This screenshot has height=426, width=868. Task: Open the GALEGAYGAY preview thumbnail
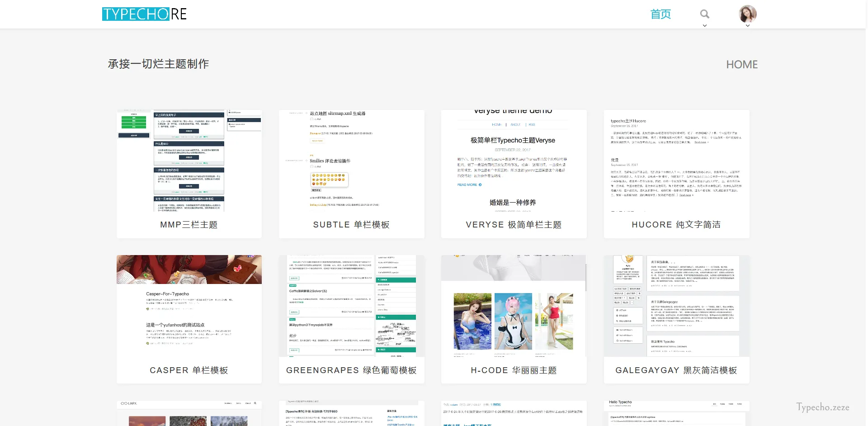(x=676, y=306)
